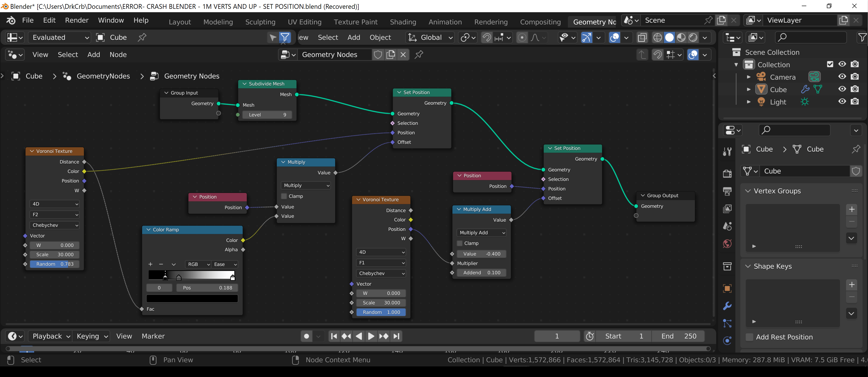Expand the Light item in outliner

click(x=749, y=102)
